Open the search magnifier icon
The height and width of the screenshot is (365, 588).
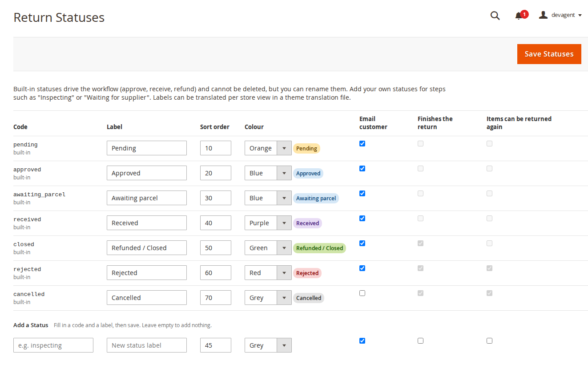point(495,16)
